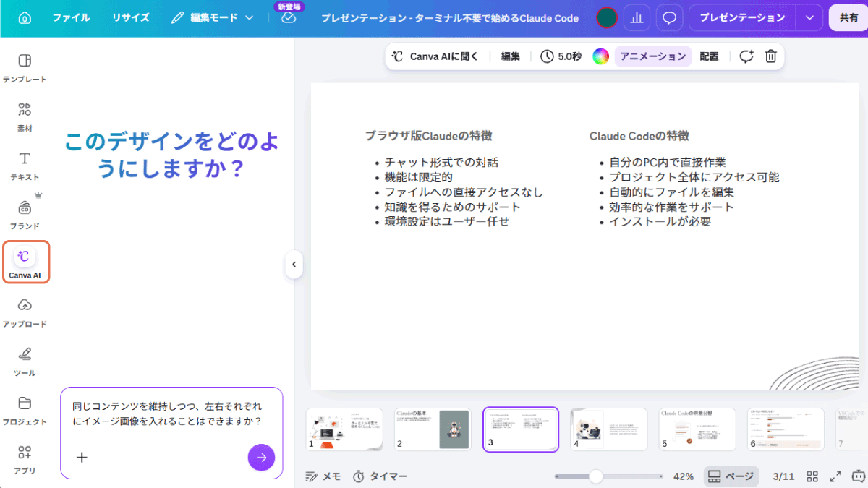This screenshot has width=868, height=488.
Task: Click heading Claude Codeの特徴
Action: [639, 135]
